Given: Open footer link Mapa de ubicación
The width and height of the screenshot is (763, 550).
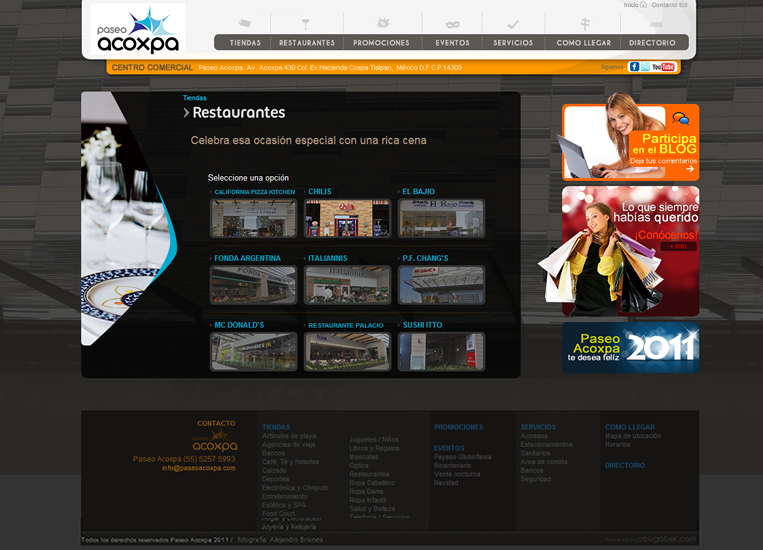Looking at the screenshot, I should [633, 436].
